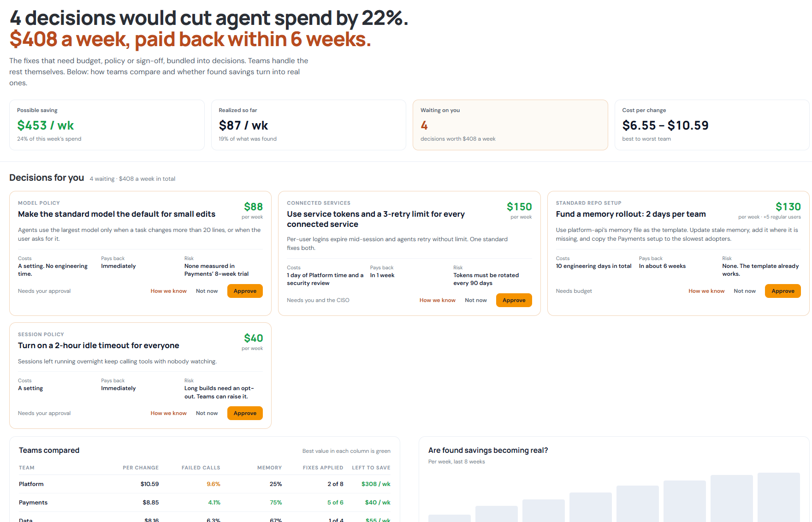Click Payments' 4.1% failed calls value
The width and height of the screenshot is (812, 522).
(214, 503)
